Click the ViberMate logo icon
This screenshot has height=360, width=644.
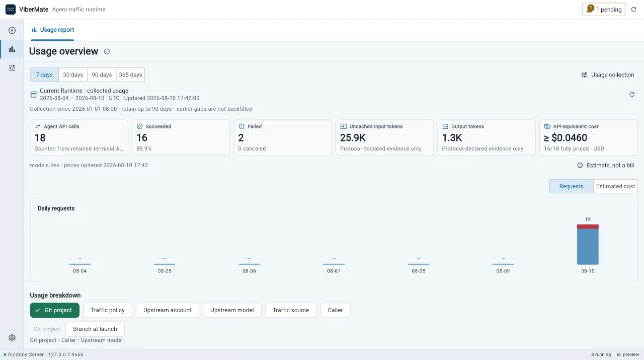(x=11, y=10)
